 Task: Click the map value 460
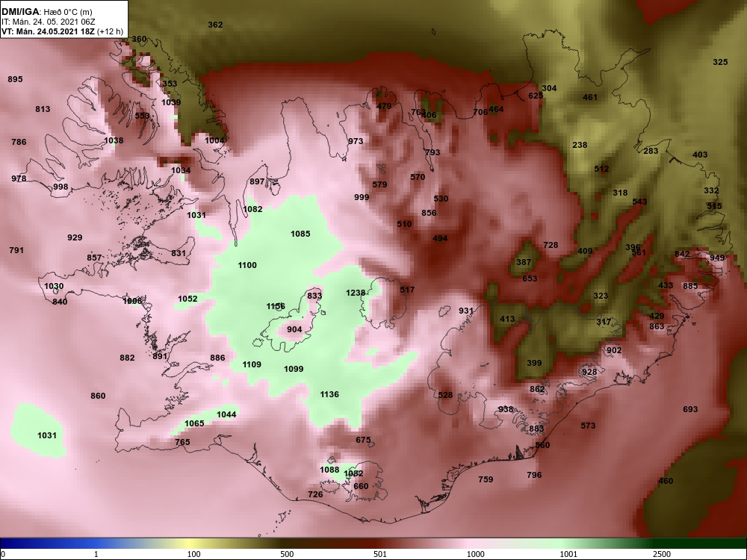[666, 481]
